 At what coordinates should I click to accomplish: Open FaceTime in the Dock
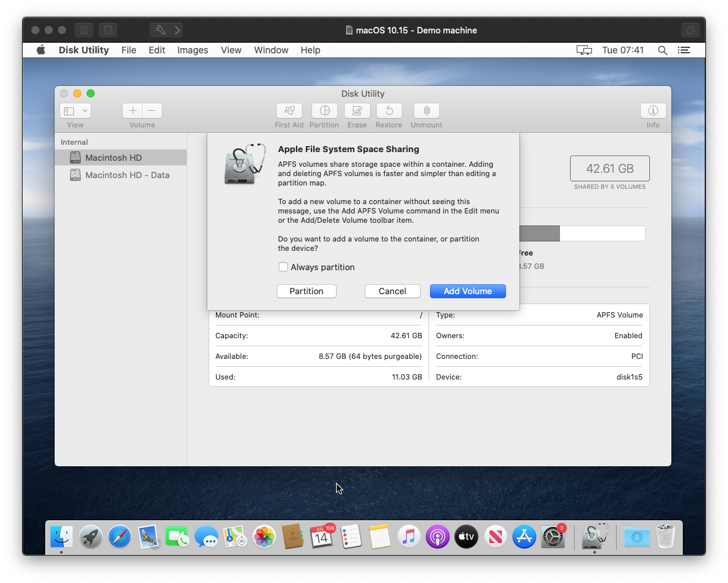[177, 537]
